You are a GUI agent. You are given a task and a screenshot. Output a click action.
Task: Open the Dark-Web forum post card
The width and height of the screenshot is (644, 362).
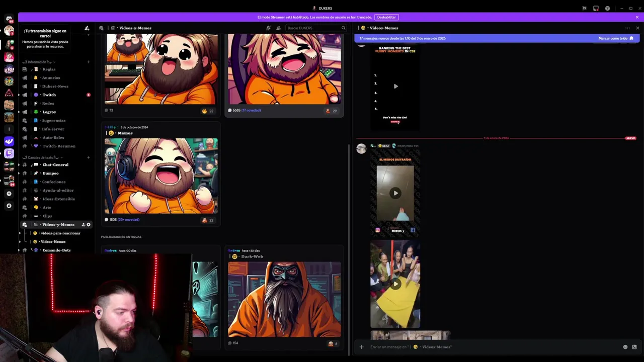coord(284,297)
